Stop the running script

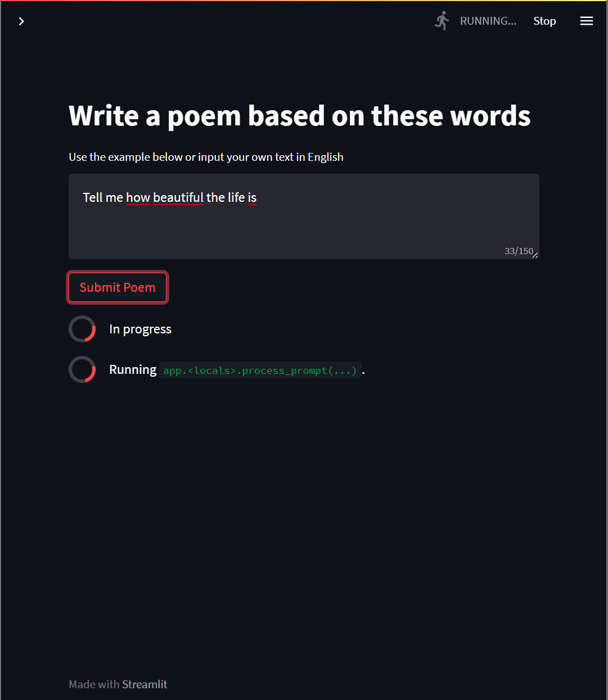coord(544,21)
